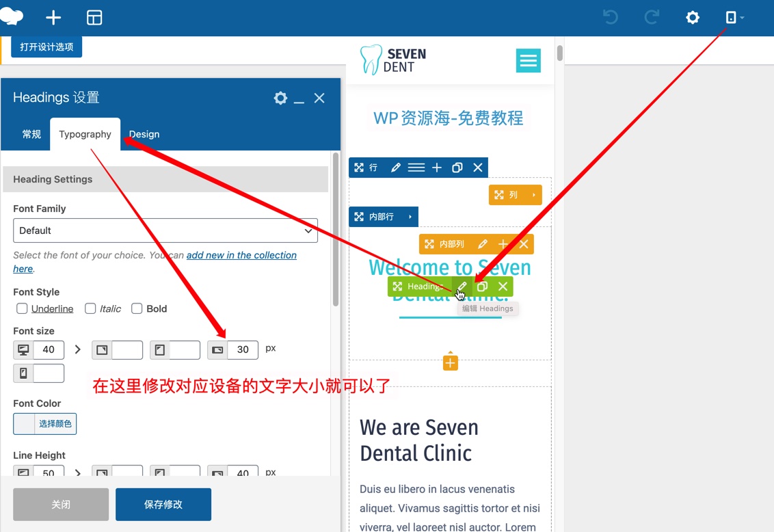Open the templates layout icon in top bar
This screenshot has width=774, height=532.
point(94,17)
